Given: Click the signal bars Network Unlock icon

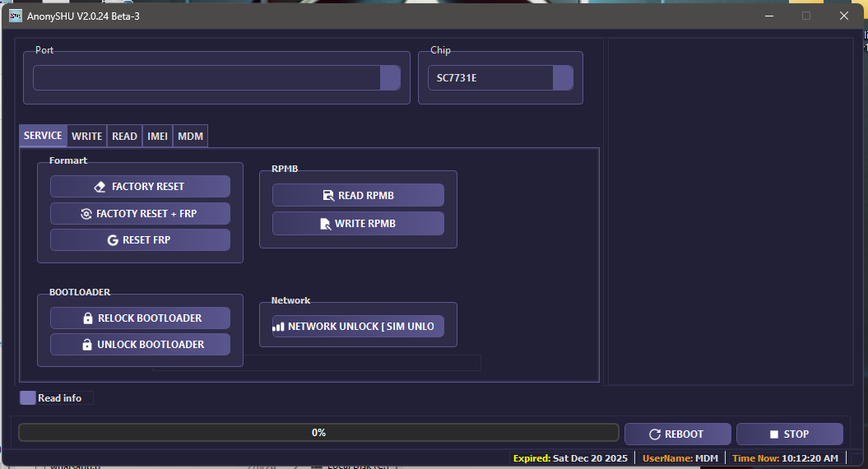Looking at the screenshot, I should point(278,327).
